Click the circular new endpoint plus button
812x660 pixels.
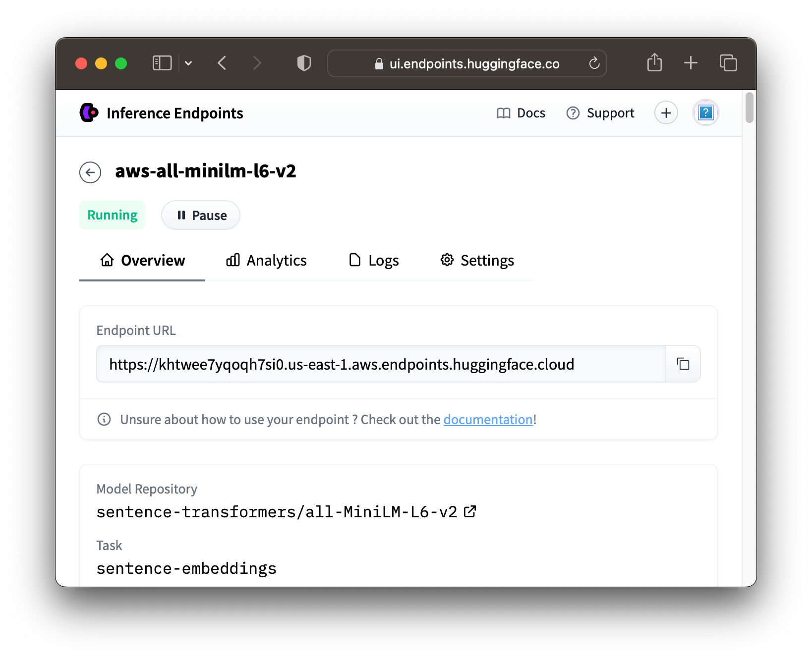point(666,113)
